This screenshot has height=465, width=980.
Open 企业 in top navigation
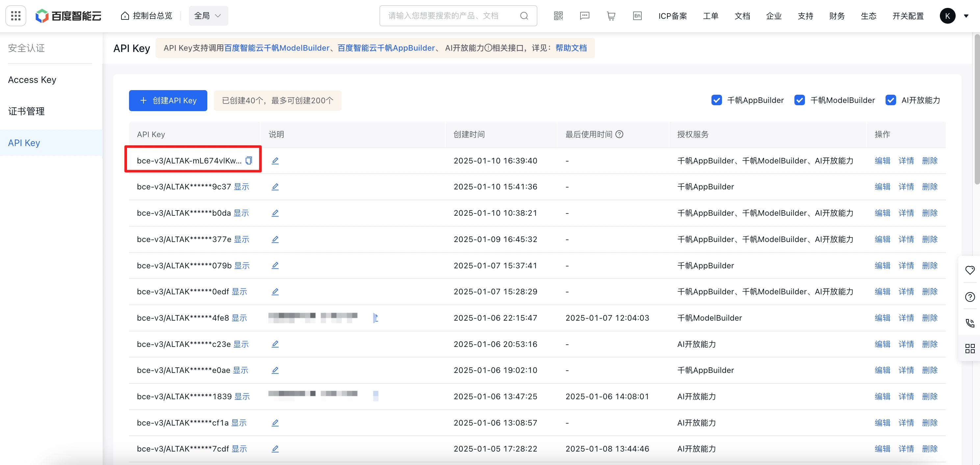pyautogui.click(x=773, y=16)
